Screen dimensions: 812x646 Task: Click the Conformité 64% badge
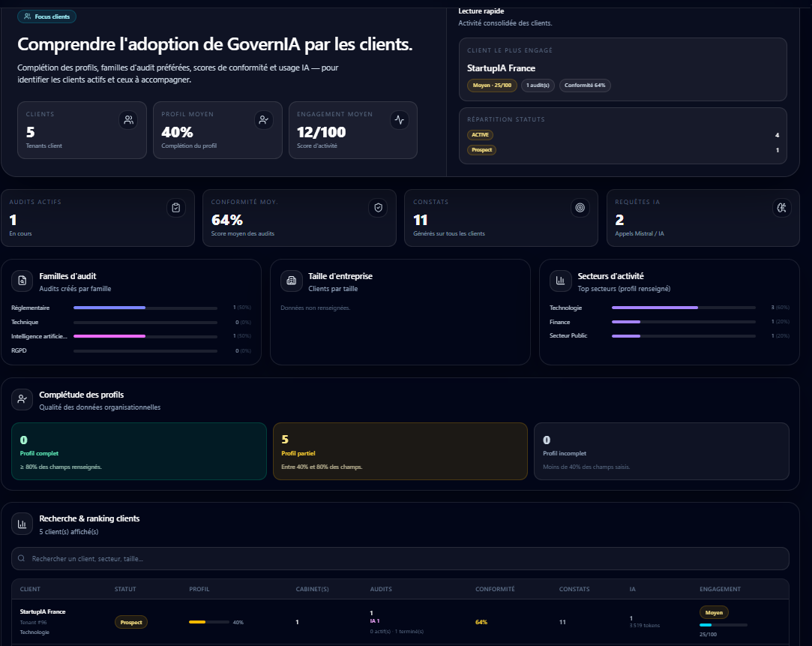point(585,86)
